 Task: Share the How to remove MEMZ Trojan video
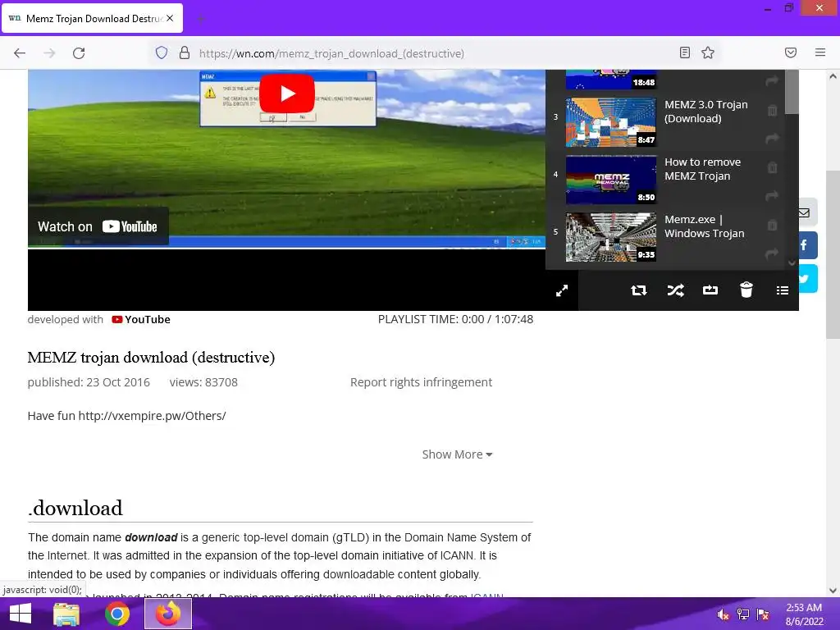[x=772, y=196]
